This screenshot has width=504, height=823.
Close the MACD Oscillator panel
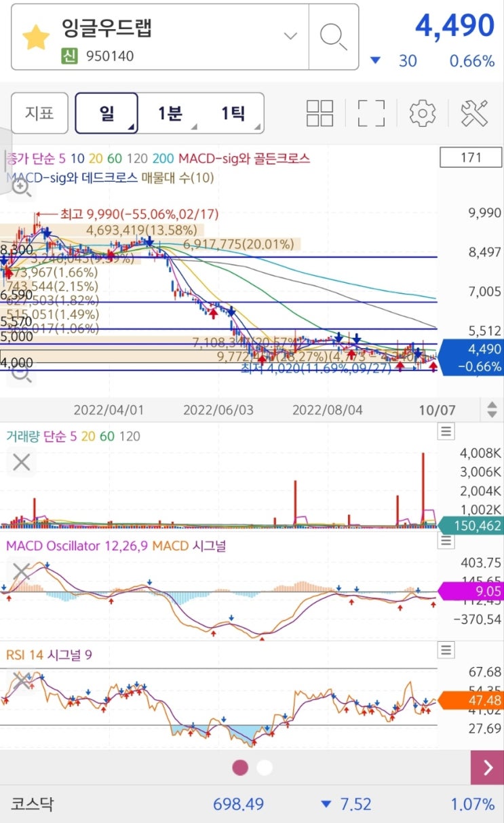(x=22, y=572)
